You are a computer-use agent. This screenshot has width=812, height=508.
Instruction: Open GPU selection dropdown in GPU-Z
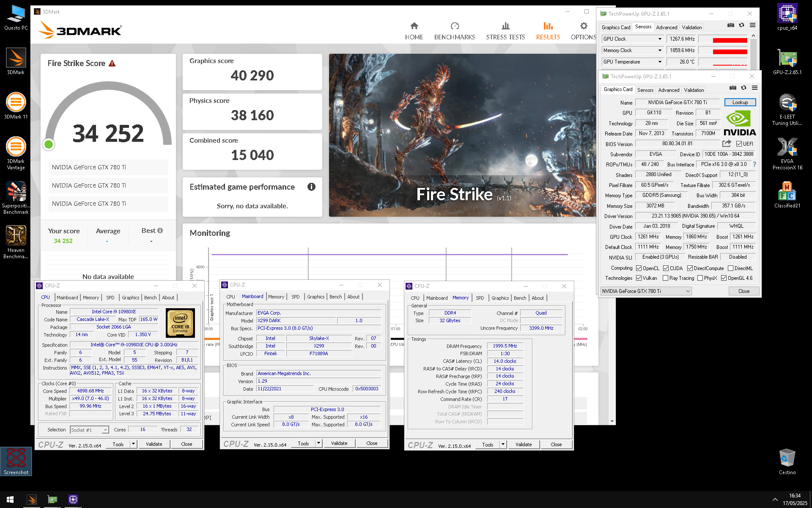646,291
